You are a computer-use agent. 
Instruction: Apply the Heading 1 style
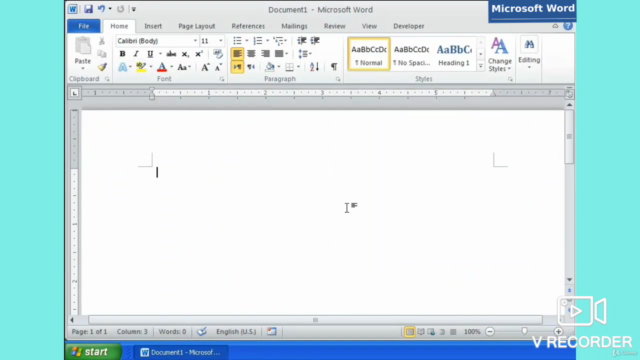(454, 54)
